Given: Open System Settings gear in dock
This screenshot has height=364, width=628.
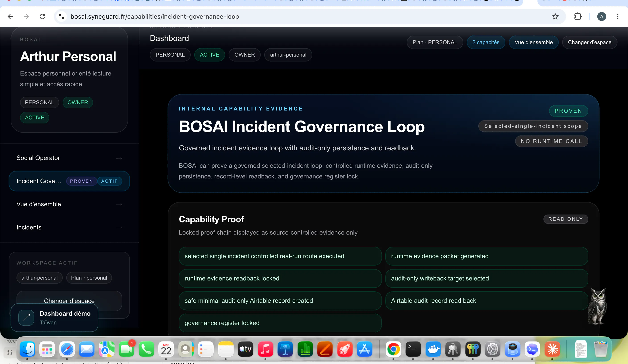Looking at the screenshot, I should pyautogui.click(x=492, y=349).
